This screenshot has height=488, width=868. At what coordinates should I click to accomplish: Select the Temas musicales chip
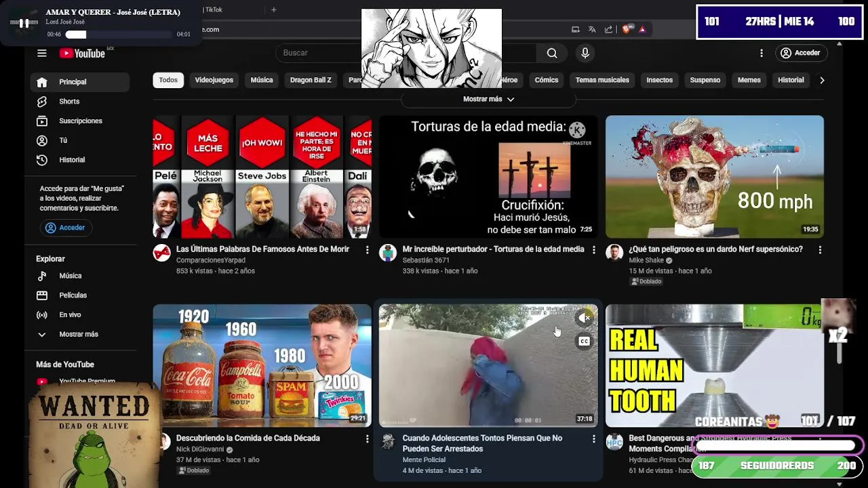point(602,80)
